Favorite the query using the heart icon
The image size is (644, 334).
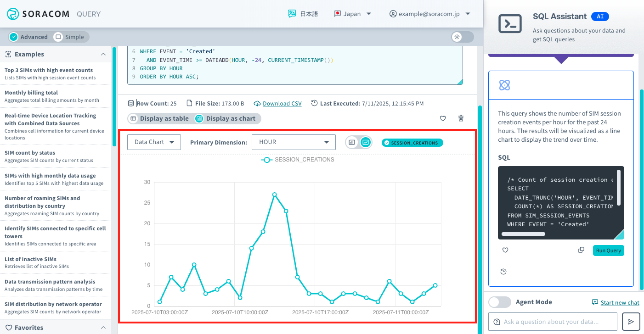(x=442, y=118)
